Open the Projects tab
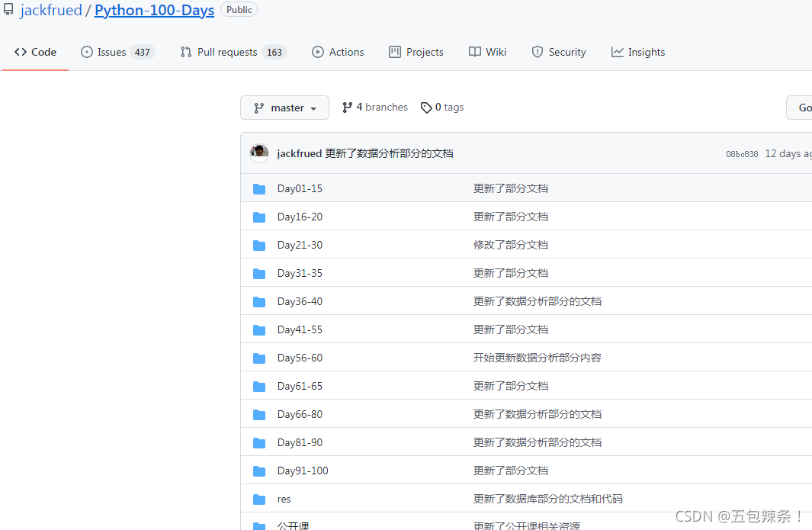Screen dimensions: 812x530 click(x=416, y=52)
